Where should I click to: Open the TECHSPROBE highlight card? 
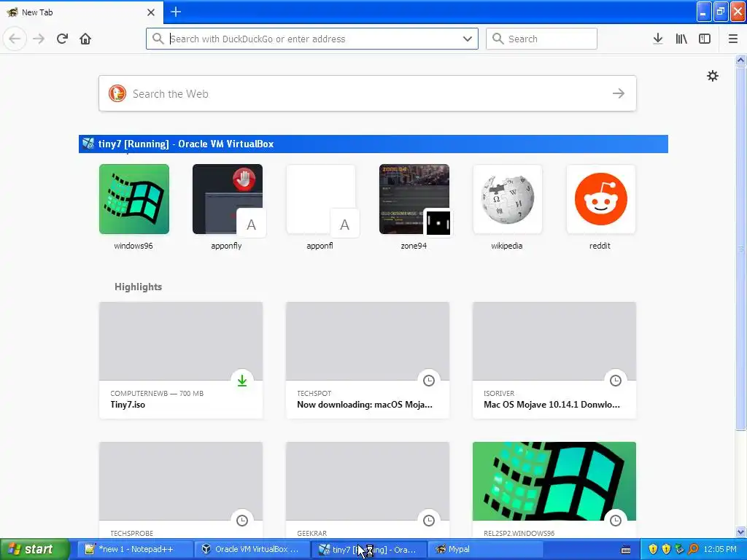coord(181,491)
